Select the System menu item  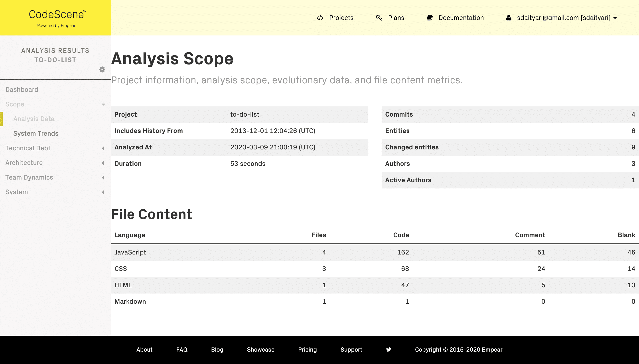(x=17, y=192)
